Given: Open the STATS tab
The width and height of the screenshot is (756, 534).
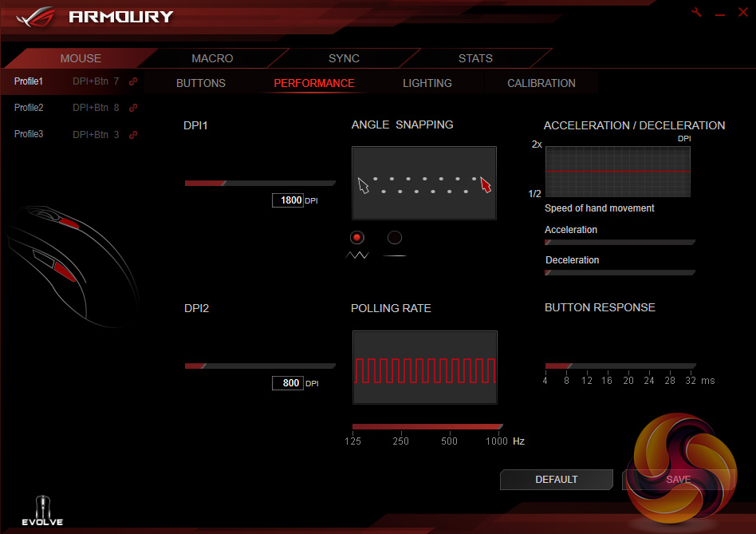Looking at the screenshot, I should pyautogui.click(x=475, y=58).
